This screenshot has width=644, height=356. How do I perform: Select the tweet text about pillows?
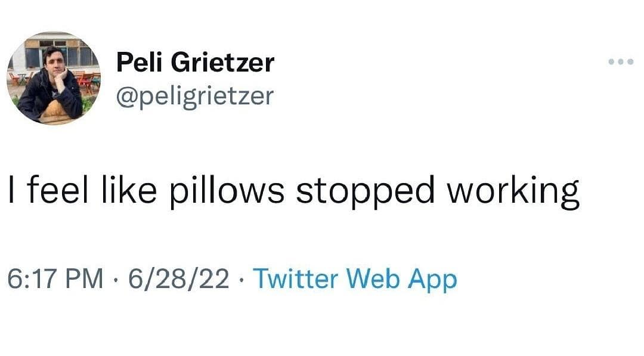click(x=293, y=192)
